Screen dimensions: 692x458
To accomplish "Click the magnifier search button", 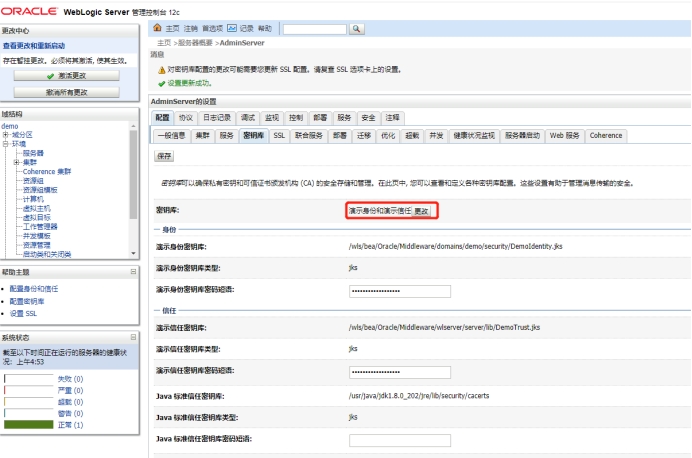I will coord(357,29).
